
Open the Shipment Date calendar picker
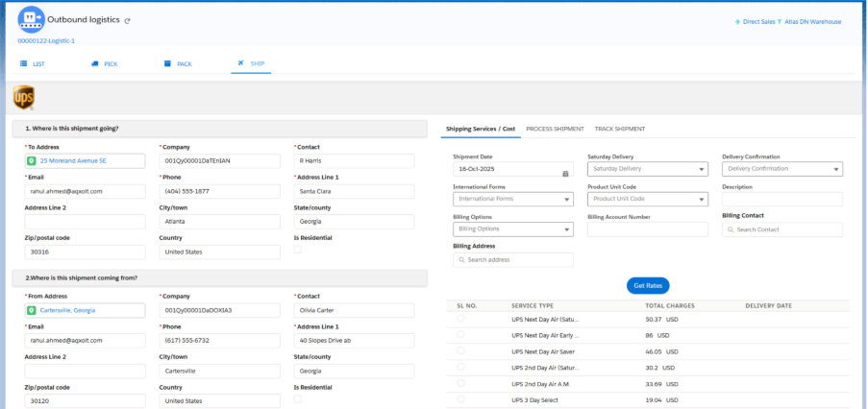[x=565, y=173]
